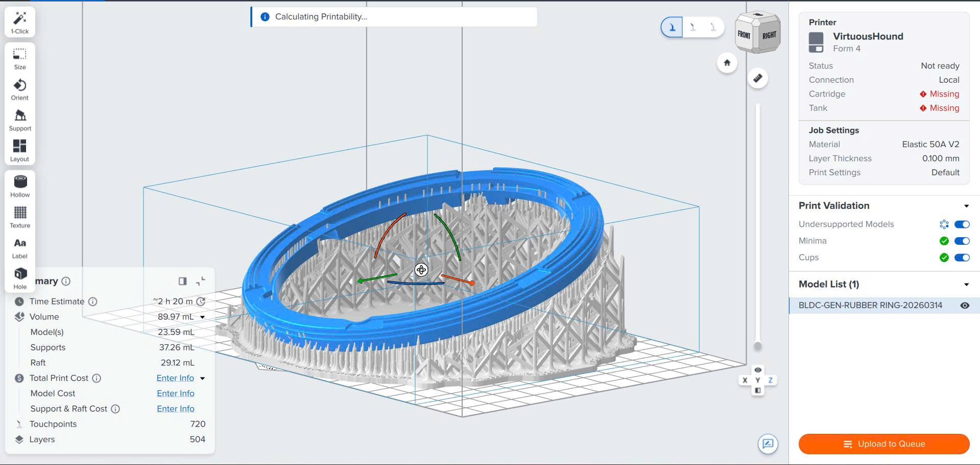Click the layer slicer slider handle
The image size is (980, 465).
pos(758,346)
